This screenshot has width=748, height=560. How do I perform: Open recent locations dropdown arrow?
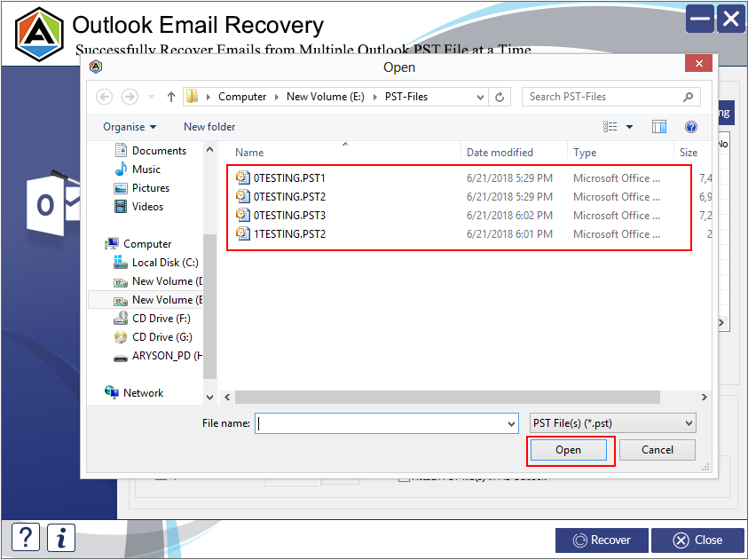coord(151,97)
